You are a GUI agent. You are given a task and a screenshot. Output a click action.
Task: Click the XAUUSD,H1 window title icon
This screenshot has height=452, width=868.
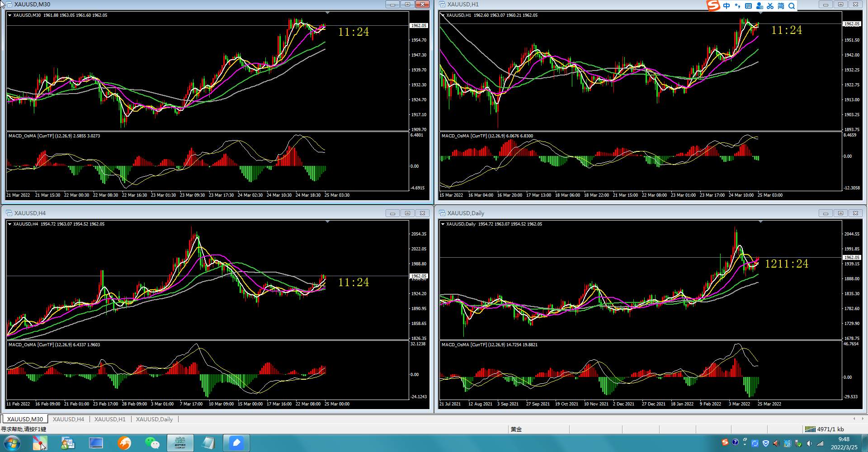[442, 5]
